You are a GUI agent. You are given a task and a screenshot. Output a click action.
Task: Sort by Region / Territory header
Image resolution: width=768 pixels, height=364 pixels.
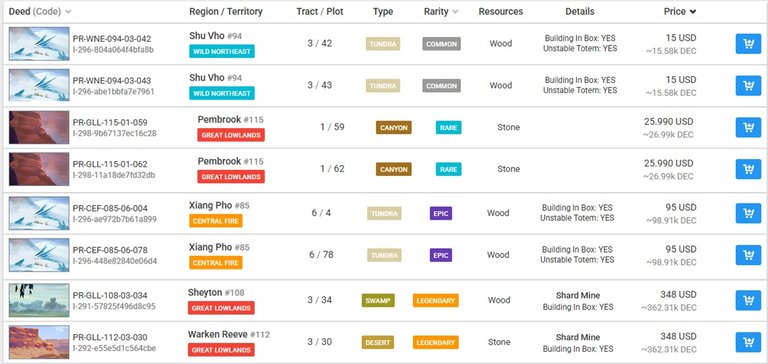226,12
